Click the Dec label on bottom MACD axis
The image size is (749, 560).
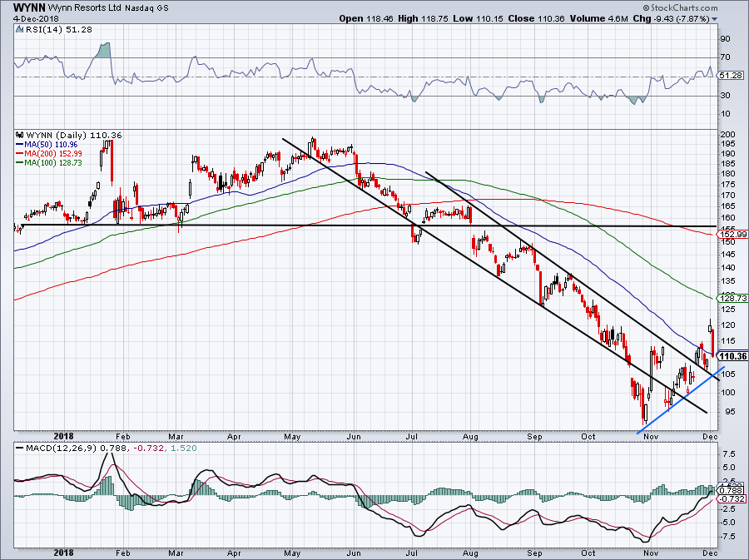[x=711, y=553]
